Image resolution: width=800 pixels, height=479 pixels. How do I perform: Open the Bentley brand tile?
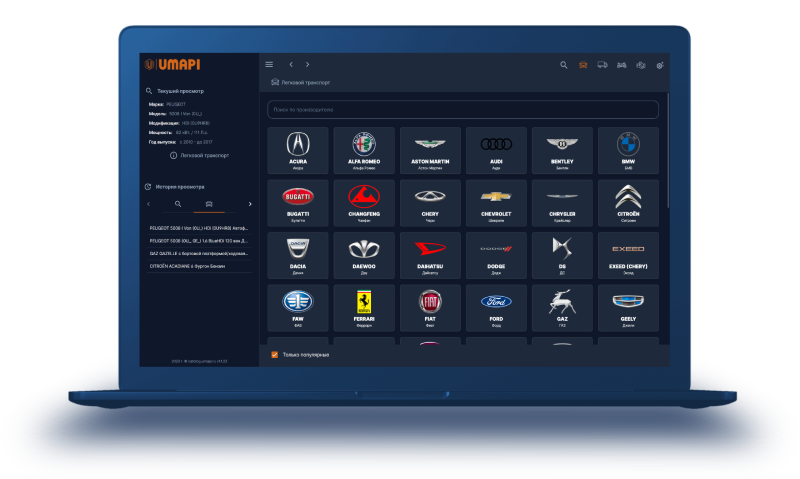coord(562,150)
